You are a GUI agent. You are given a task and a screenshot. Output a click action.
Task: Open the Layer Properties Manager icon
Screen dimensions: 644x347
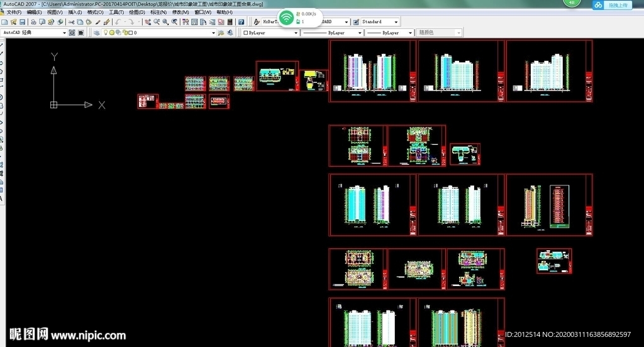[97, 33]
